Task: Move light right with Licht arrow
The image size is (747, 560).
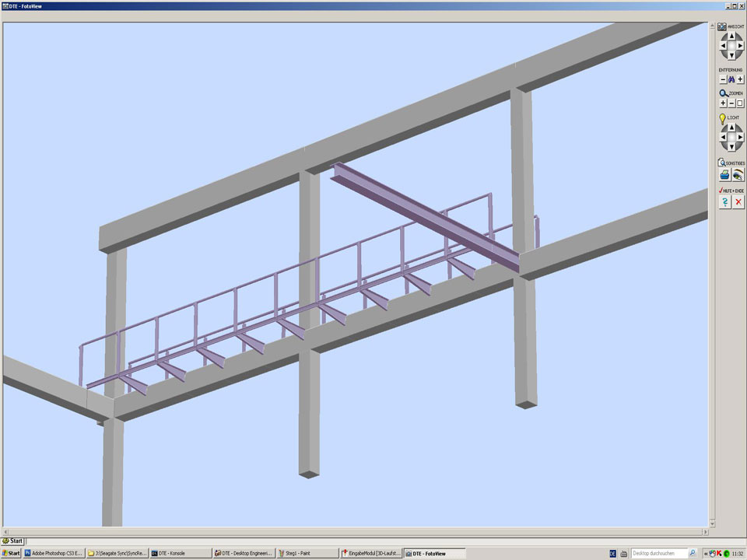Action: (740, 137)
